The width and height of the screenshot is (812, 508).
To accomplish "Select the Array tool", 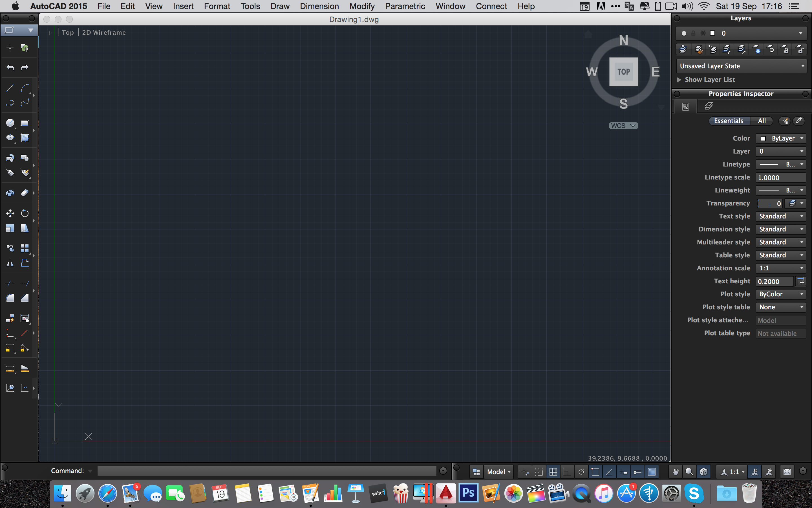I will click(x=25, y=248).
